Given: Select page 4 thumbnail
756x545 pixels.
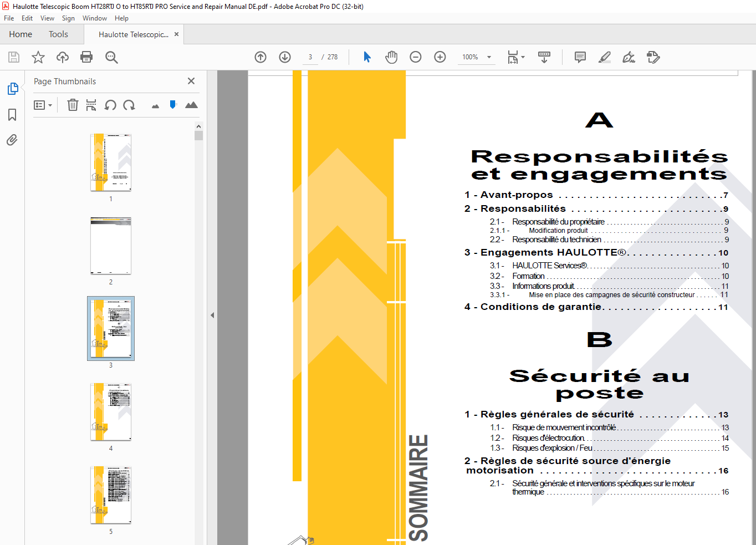Looking at the screenshot, I should point(111,412).
